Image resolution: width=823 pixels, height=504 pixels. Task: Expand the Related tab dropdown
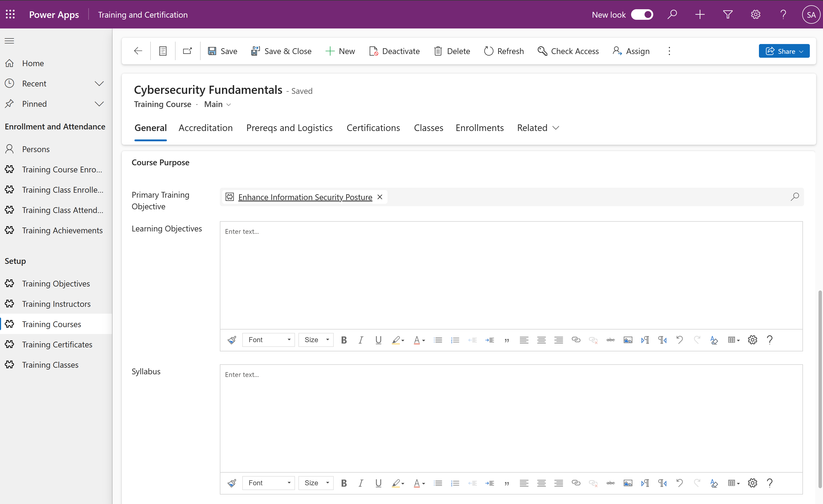(538, 128)
